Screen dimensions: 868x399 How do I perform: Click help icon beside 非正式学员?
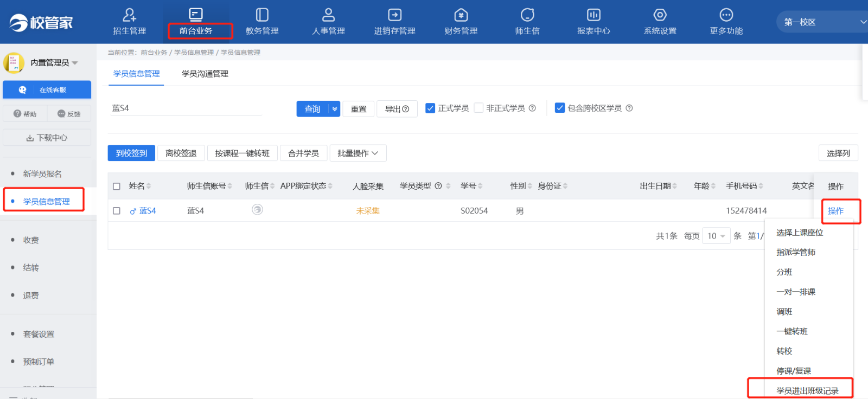click(532, 108)
